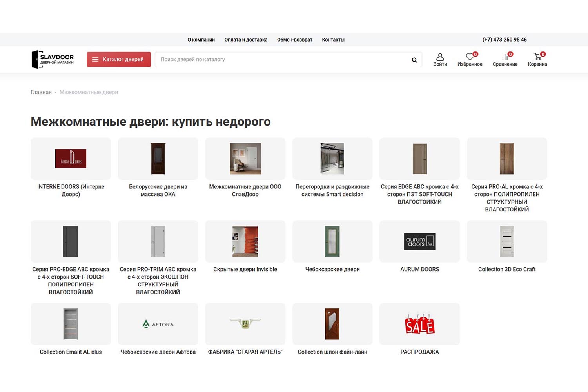Open AURUM DOORS logo thumbnail
The height and width of the screenshot is (392, 588).
pyautogui.click(x=420, y=241)
